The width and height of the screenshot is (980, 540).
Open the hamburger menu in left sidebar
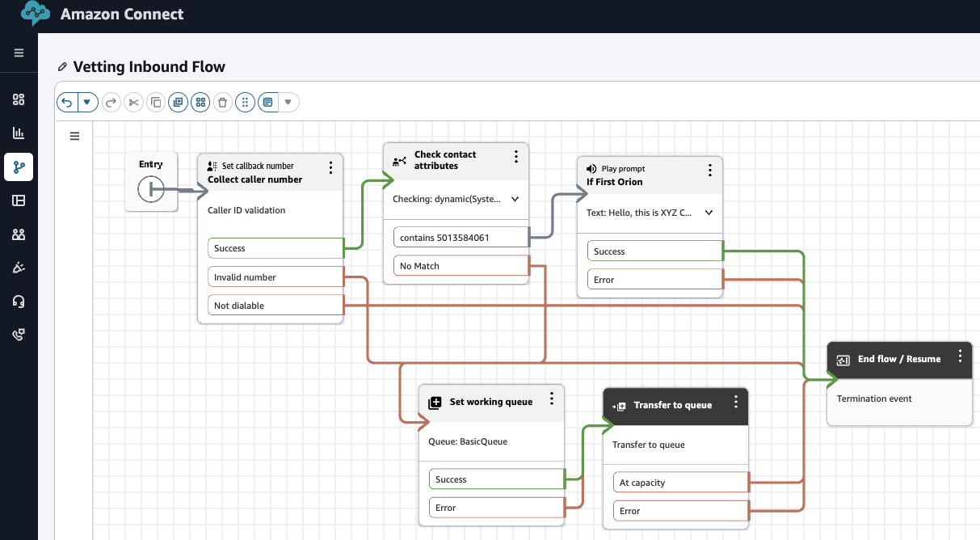click(x=19, y=53)
